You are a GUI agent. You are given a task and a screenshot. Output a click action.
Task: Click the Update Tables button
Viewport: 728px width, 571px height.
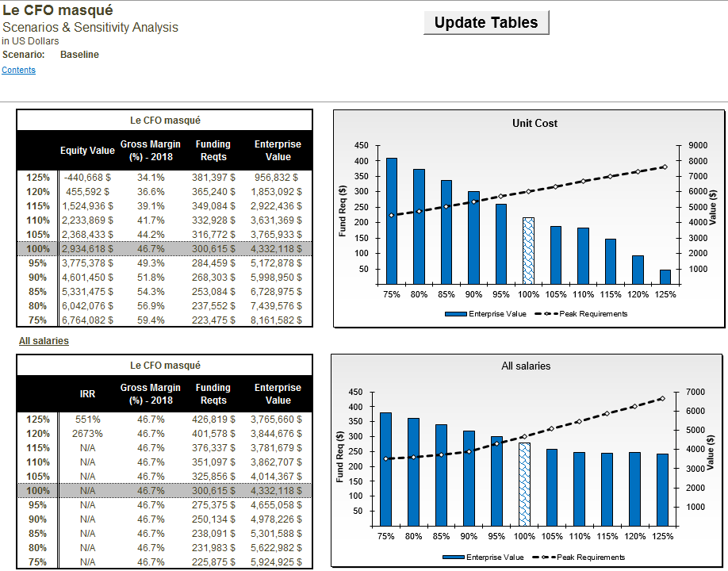(486, 22)
